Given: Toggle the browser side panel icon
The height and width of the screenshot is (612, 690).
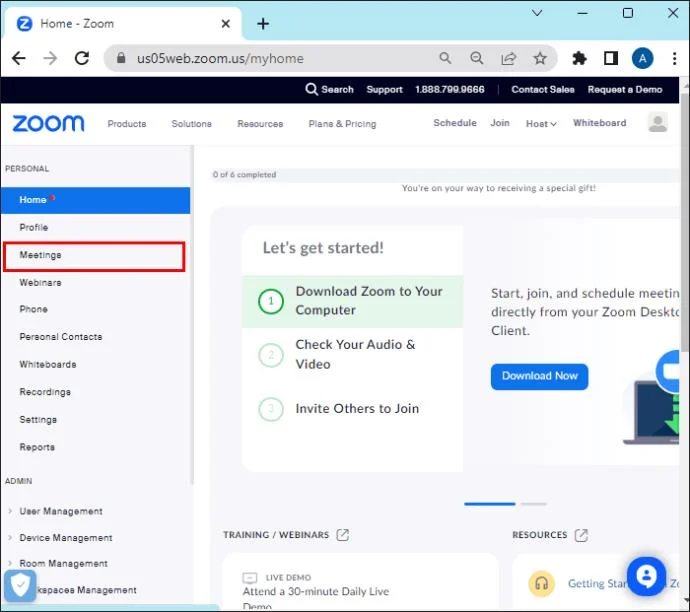Looking at the screenshot, I should tap(611, 58).
